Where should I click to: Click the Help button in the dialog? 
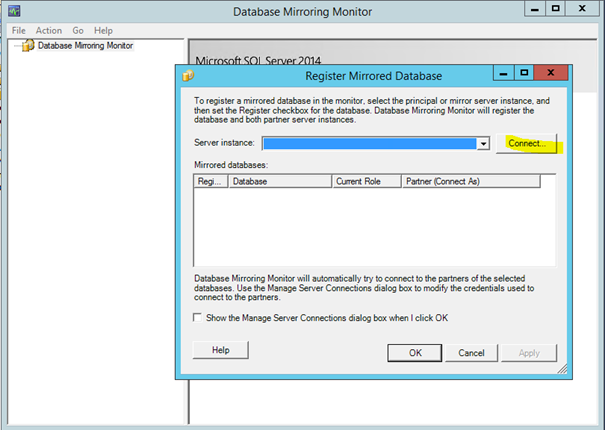(x=220, y=350)
